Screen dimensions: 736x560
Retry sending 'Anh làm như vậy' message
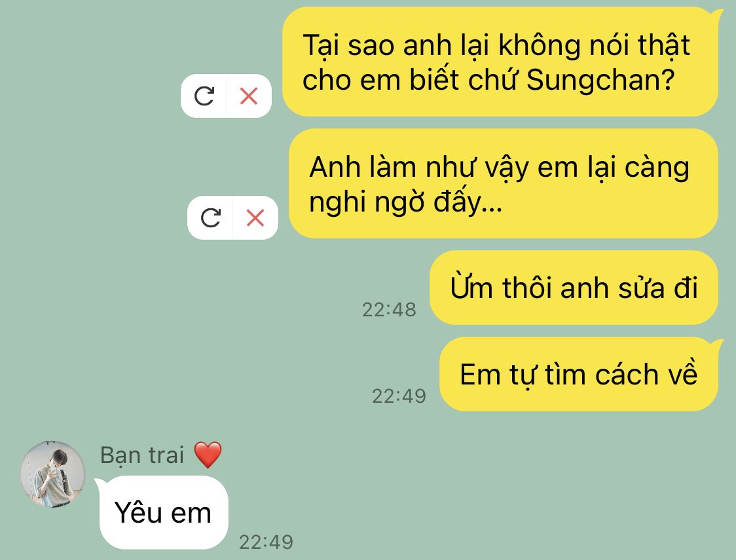click(x=210, y=218)
